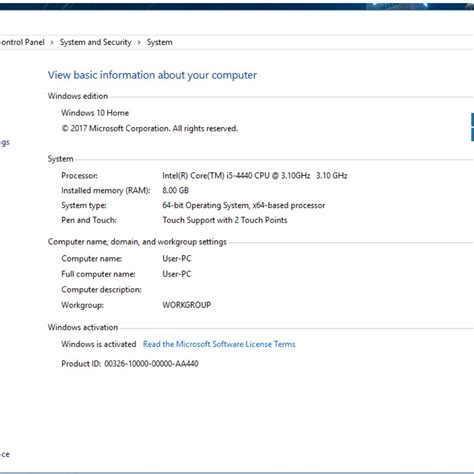Select the 8.00 GB installed memory value
This screenshot has height=474, width=474.
[176, 190]
